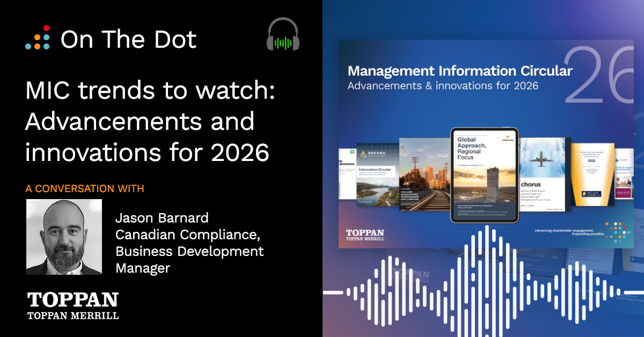Click "Business Development Manager" job title text
This screenshot has height=337, width=644.
point(190,259)
